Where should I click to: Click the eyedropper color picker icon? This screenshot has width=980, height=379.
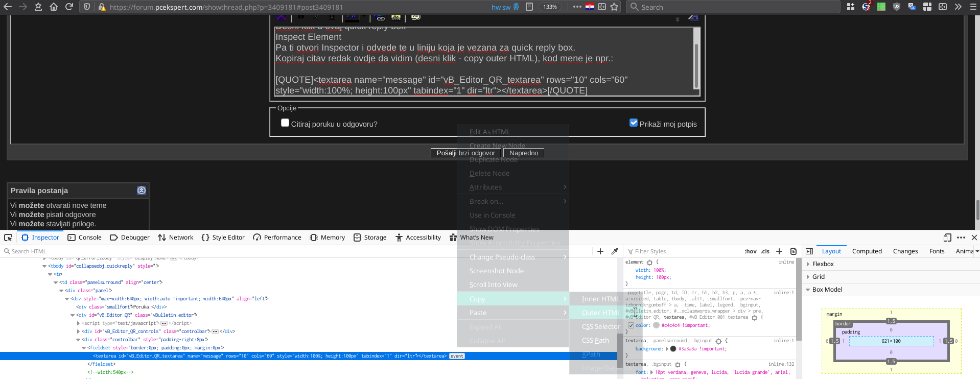[615, 251]
